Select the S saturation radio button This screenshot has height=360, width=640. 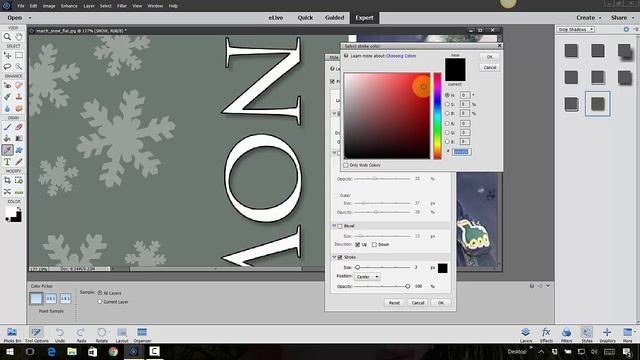[x=447, y=104]
